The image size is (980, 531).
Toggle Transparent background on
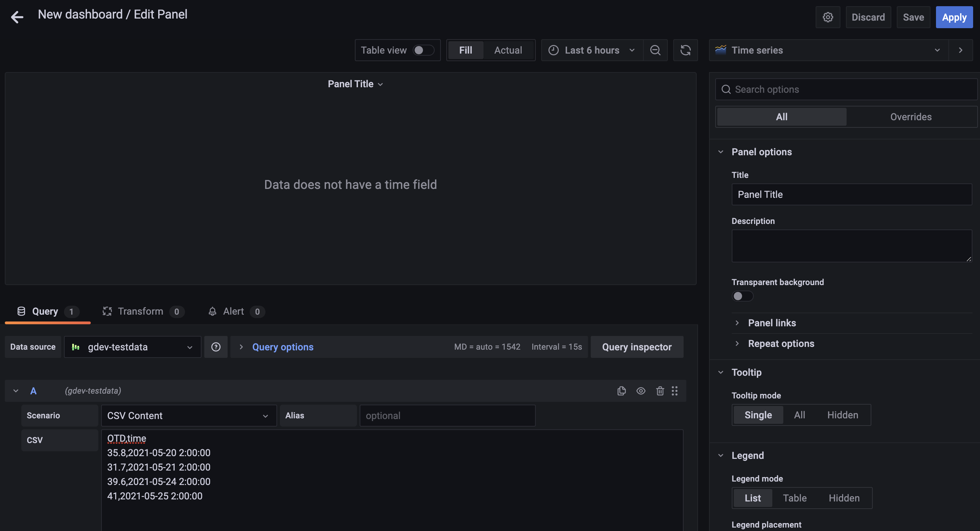(x=742, y=296)
